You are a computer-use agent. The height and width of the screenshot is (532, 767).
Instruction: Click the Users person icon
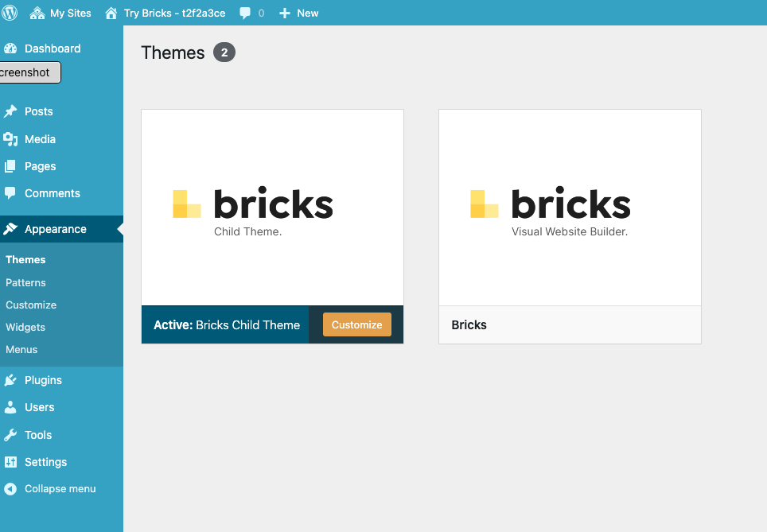coord(10,407)
